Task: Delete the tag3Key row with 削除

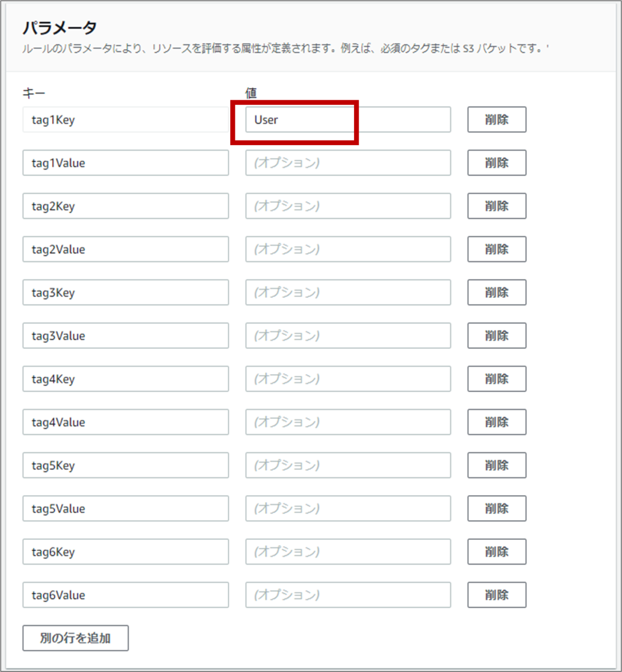Action: [x=497, y=292]
